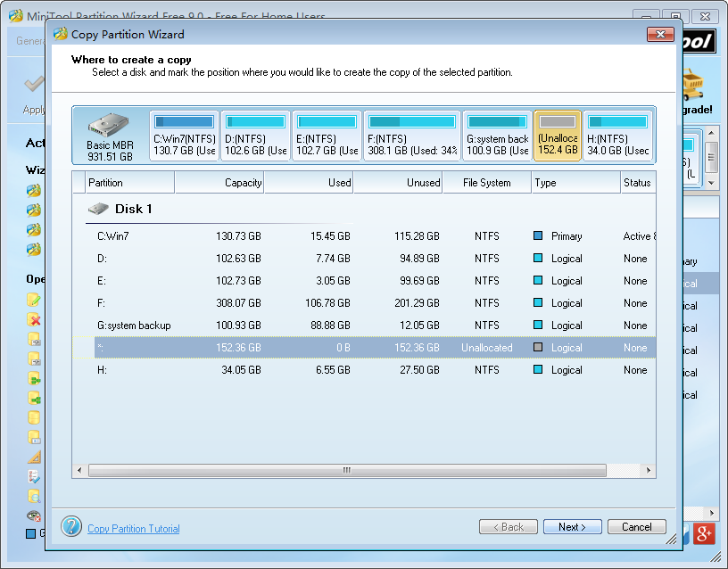Close the Copy Partition Wizard dialog
The height and width of the screenshot is (569, 728).
pyautogui.click(x=660, y=34)
